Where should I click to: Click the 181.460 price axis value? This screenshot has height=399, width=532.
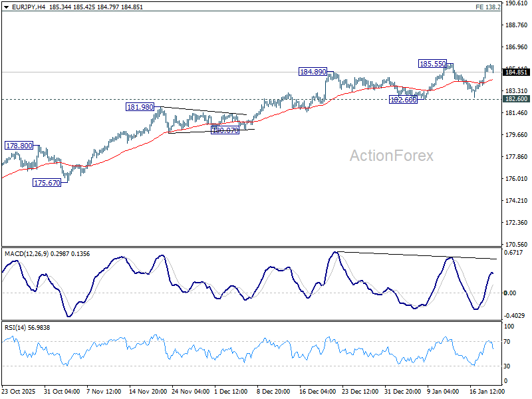pyautogui.click(x=517, y=113)
